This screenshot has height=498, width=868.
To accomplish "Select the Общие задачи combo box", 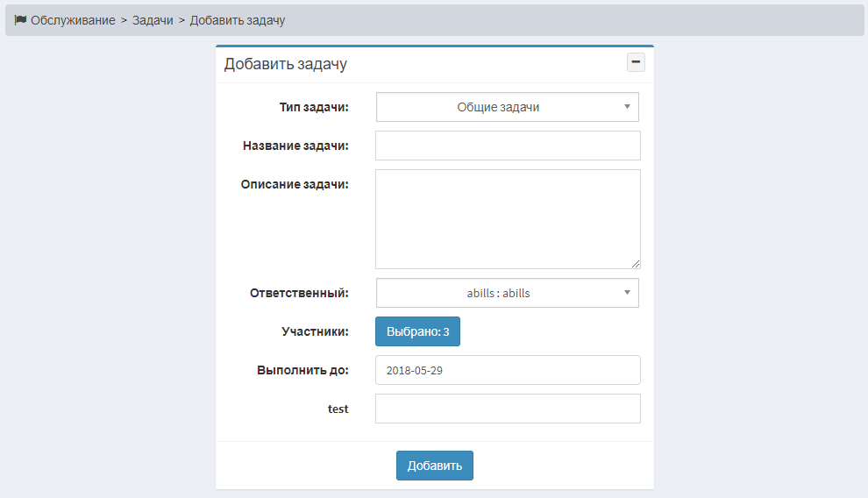I will click(507, 107).
